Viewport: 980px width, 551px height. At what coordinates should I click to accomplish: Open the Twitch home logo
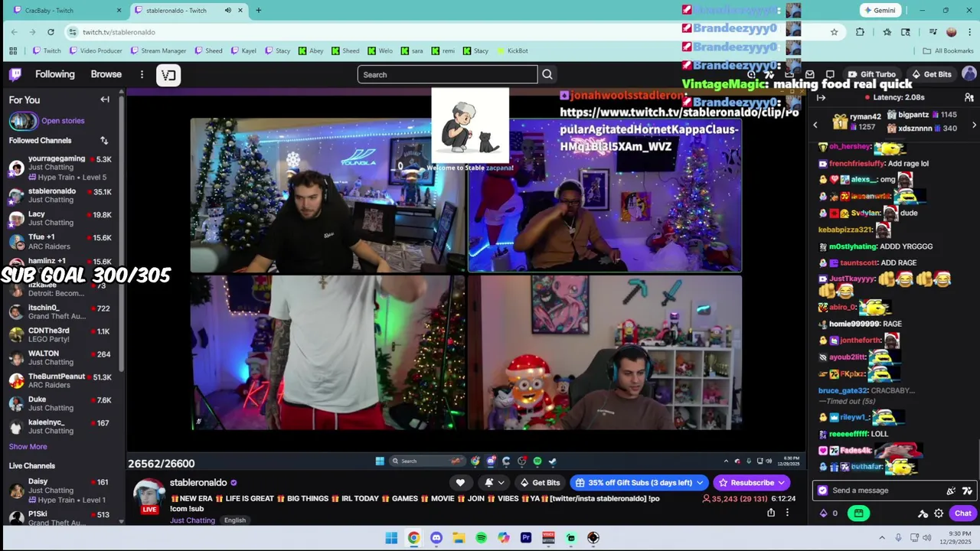pos(15,74)
